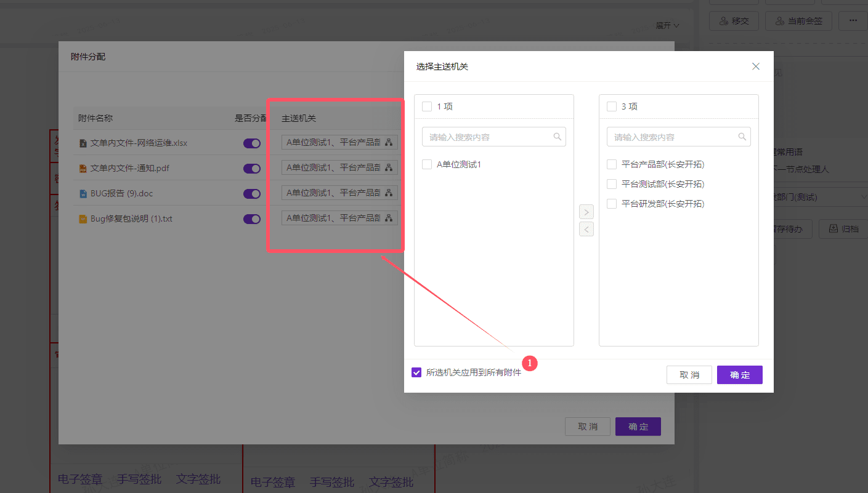Click the right-hand 文字签批 link

pos(392,482)
